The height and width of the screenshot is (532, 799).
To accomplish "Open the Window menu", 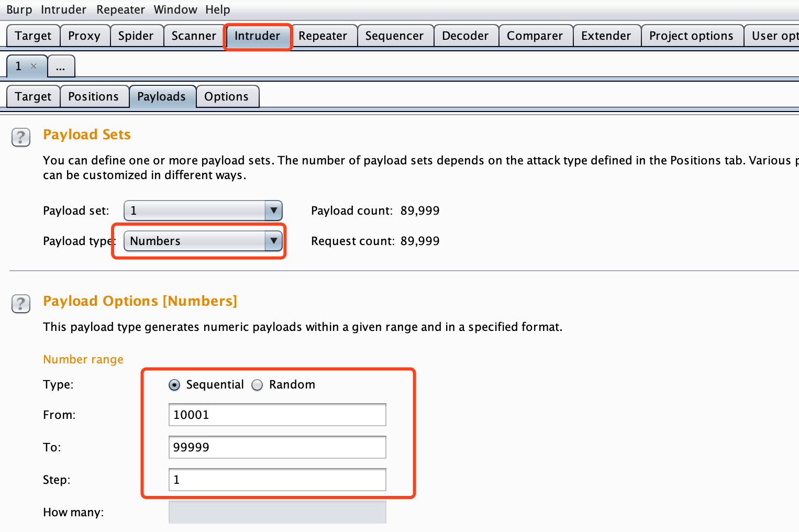I will click(175, 9).
